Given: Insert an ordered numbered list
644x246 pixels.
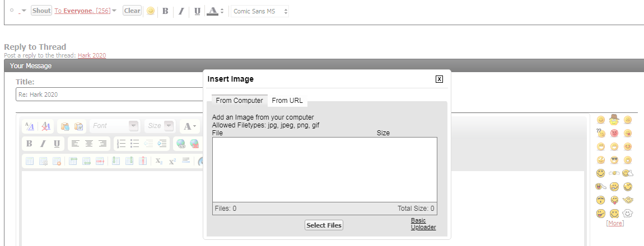Looking at the screenshot, I should click(121, 144).
